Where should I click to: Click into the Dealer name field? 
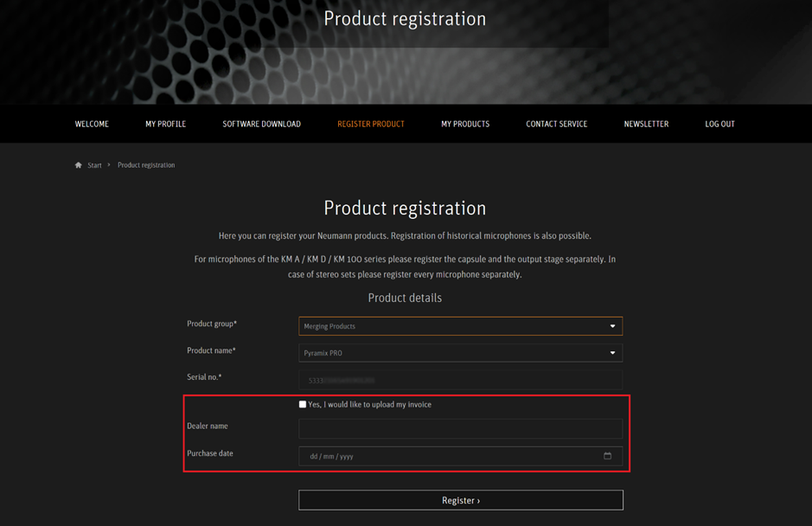coord(460,428)
